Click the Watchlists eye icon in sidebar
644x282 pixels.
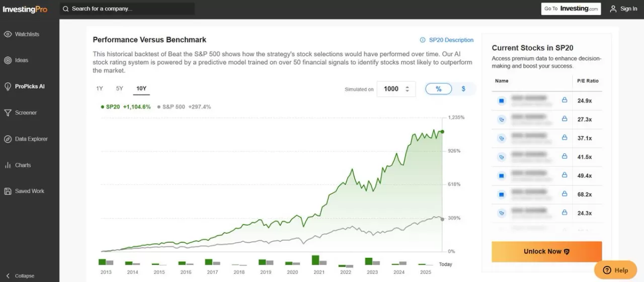[x=8, y=34]
